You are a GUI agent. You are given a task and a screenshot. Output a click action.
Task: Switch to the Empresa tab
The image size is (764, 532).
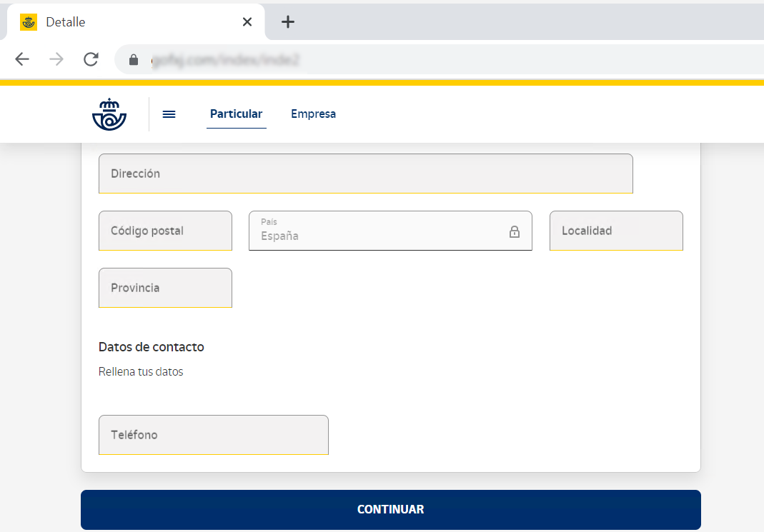click(313, 114)
